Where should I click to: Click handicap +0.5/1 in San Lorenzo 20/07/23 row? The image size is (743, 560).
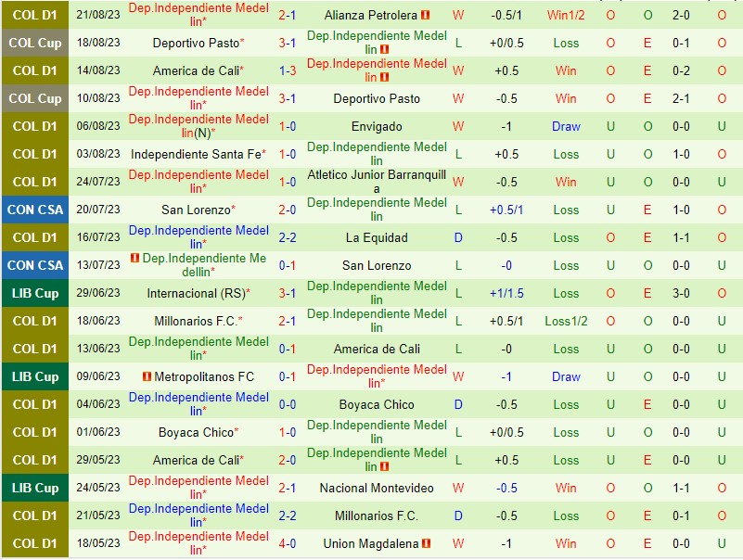[x=506, y=210]
